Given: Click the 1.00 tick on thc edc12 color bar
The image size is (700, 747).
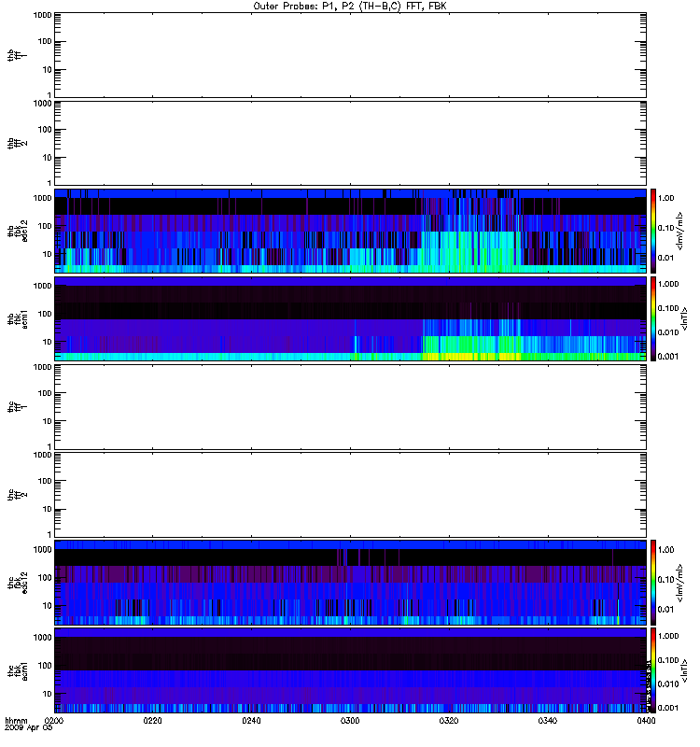Looking at the screenshot, I should click(x=665, y=550).
